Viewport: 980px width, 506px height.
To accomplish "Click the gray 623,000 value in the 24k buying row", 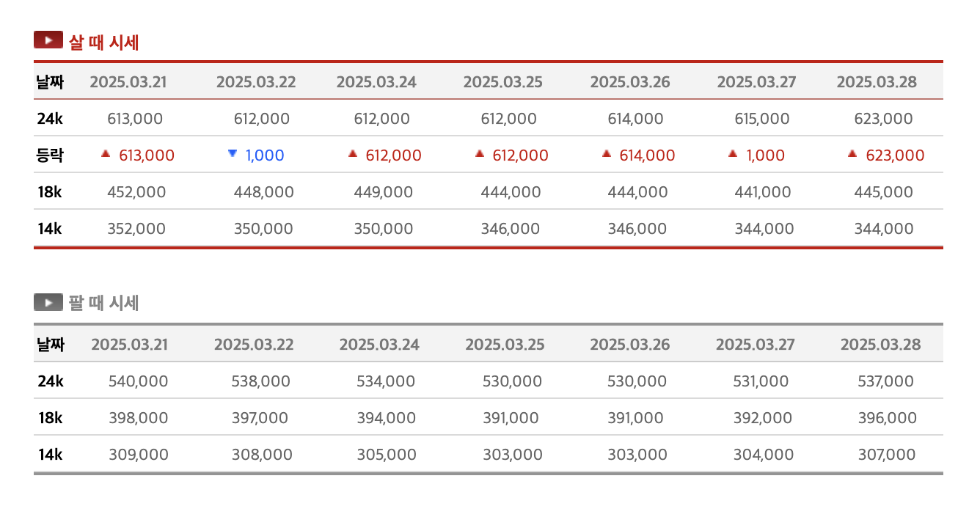I will pyautogui.click(x=883, y=119).
